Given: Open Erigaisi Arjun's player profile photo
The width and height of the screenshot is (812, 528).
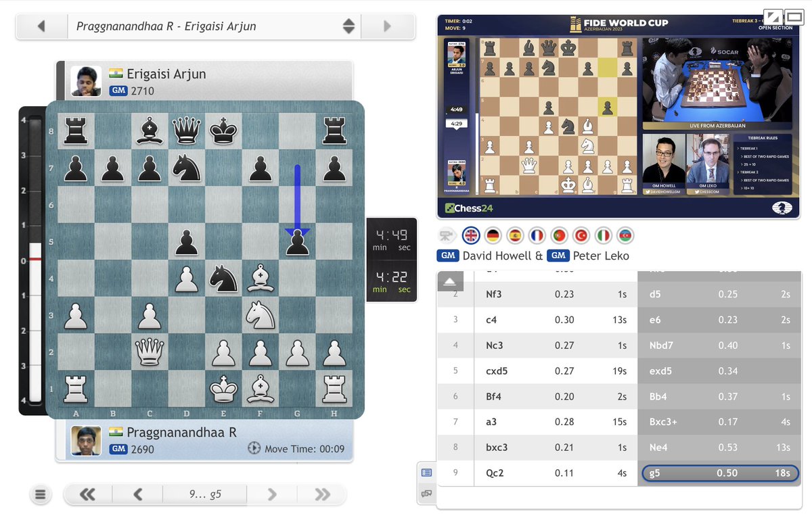Looking at the screenshot, I should tap(86, 81).
